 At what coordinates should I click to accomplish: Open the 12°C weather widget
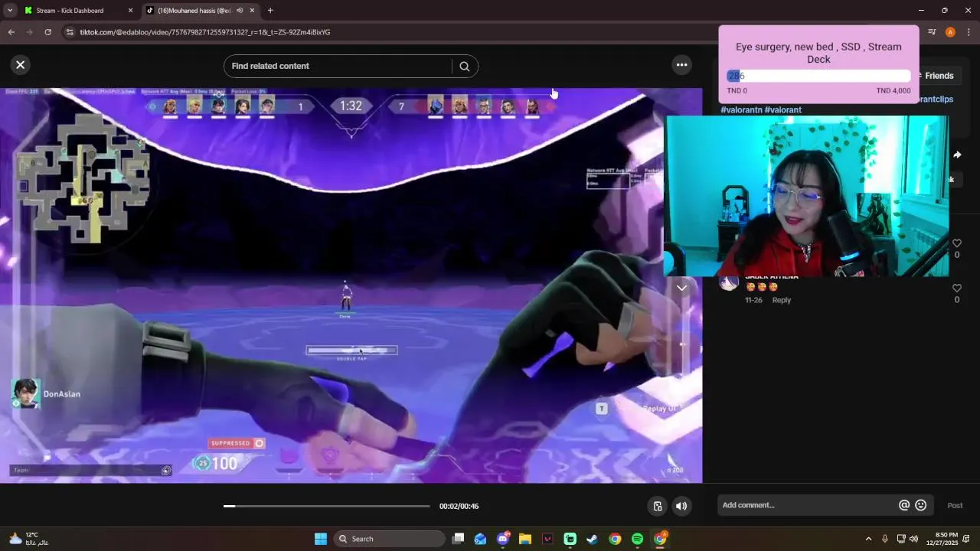28,539
